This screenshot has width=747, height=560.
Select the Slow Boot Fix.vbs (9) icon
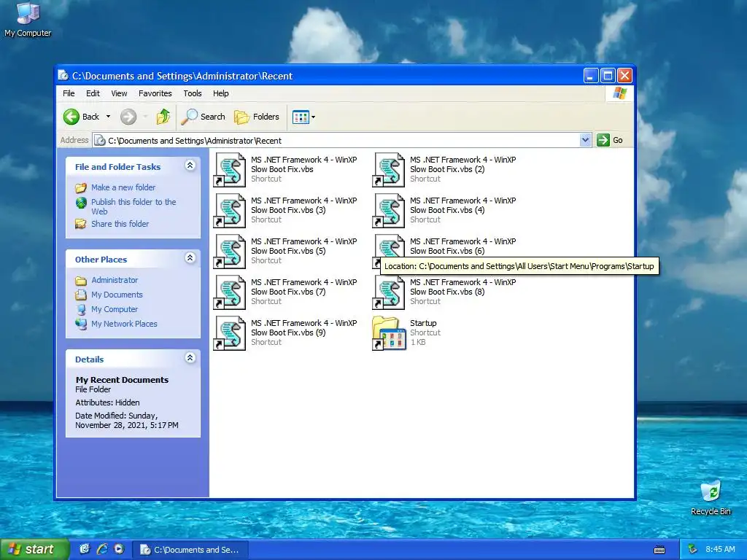tap(230, 333)
